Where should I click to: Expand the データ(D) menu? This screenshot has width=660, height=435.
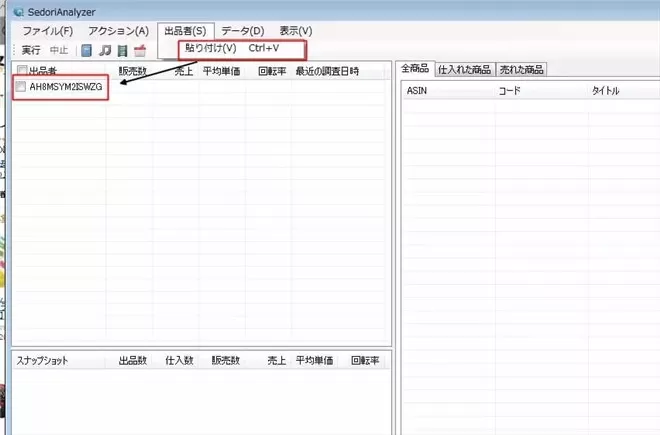243,31
